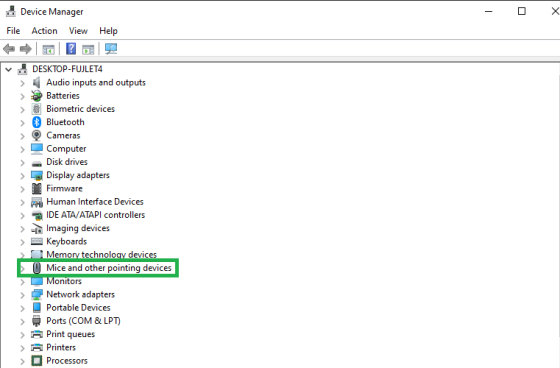
Task: Click the Device Manager title bar icon
Action: pos(11,11)
